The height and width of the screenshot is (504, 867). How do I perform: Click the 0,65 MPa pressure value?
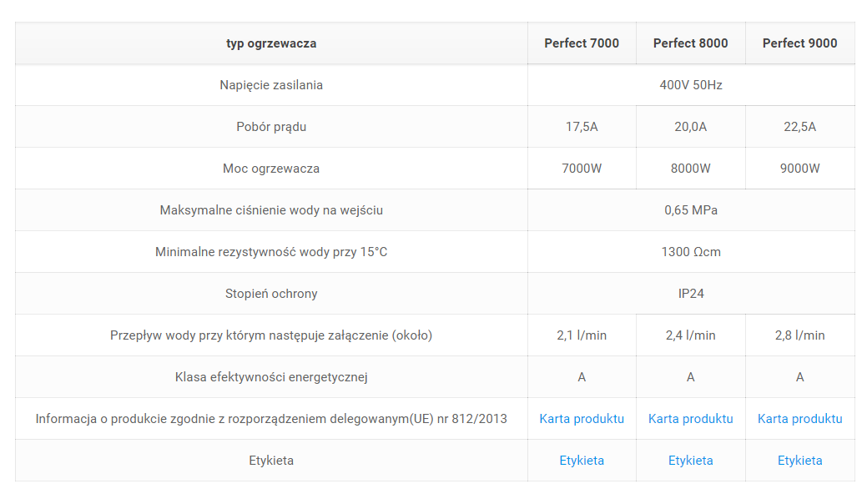coord(691,210)
